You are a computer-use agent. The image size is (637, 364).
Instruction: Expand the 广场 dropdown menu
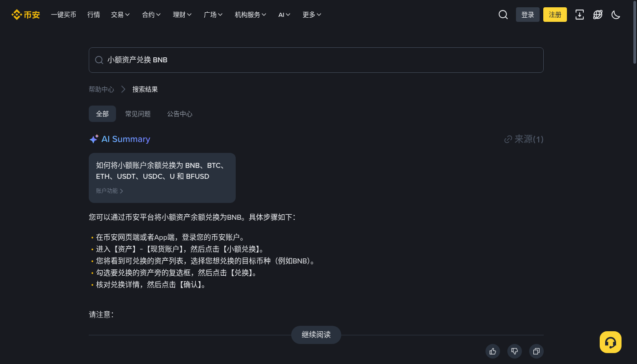click(x=213, y=15)
